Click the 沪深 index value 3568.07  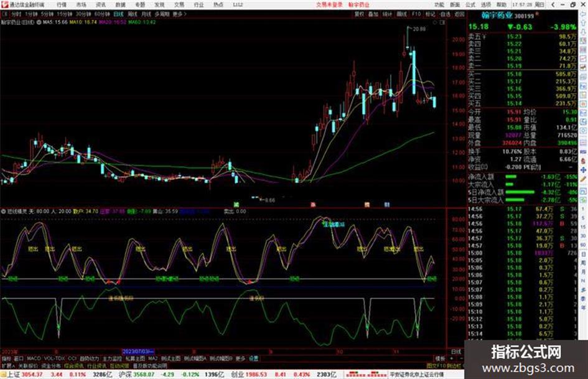coord(144,375)
